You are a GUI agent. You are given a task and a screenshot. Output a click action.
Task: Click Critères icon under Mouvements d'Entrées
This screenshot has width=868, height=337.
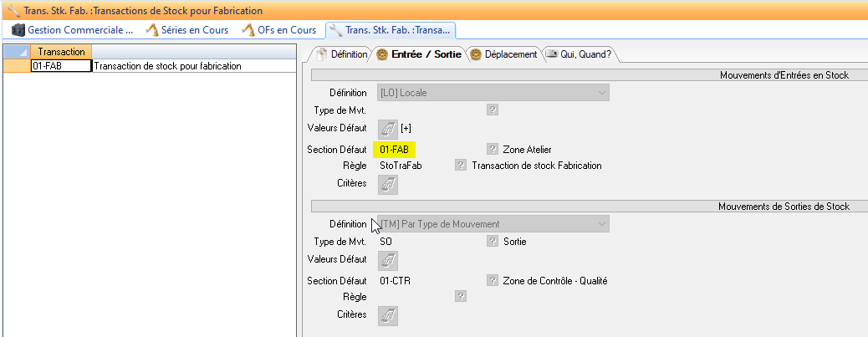(387, 184)
